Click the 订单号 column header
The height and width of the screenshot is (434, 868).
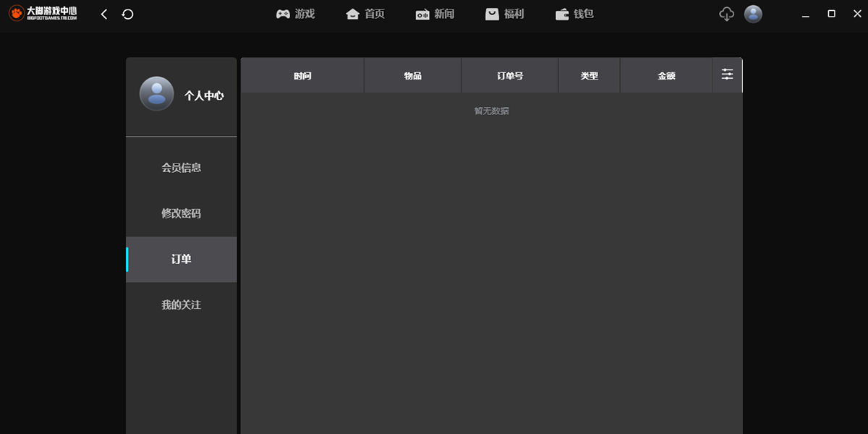(x=510, y=76)
